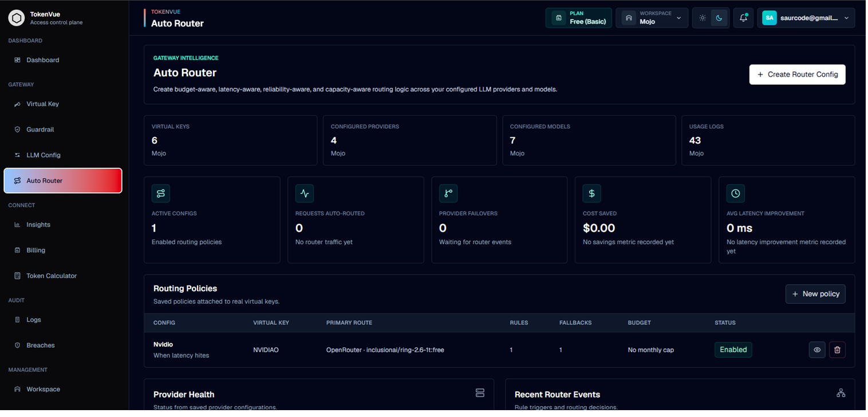This screenshot has width=868, height=417.
Task: Click the Logs sidebar icon
Action: 17,320
